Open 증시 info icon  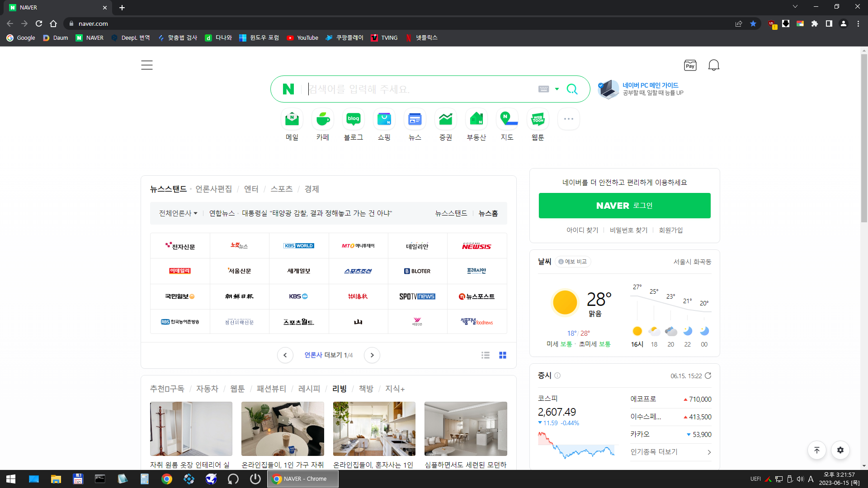click(x=557, y=375)
